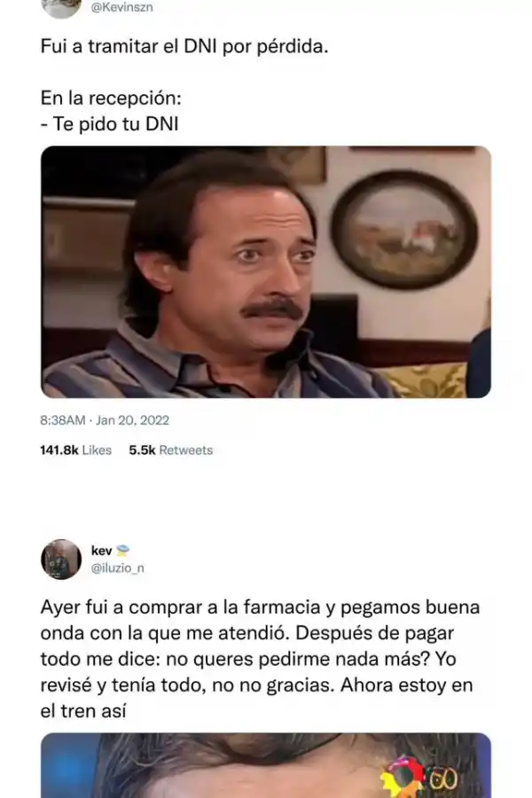Click the number 60 watermark on bottom image

[442, 779]
